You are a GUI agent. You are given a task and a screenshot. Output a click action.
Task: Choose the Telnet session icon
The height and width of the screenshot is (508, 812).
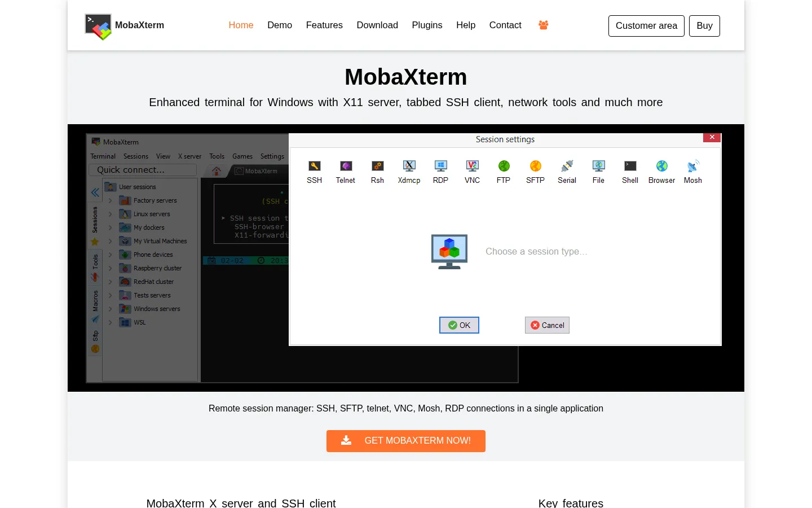click(x=346, y=166)
